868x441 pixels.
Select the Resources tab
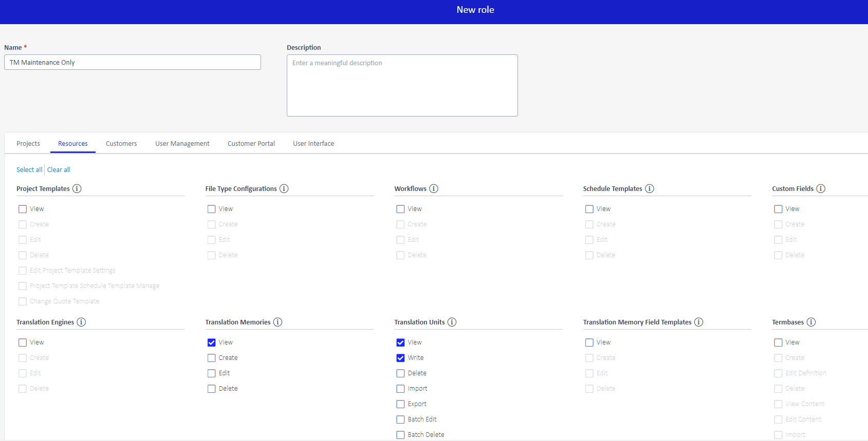(73, 144)
